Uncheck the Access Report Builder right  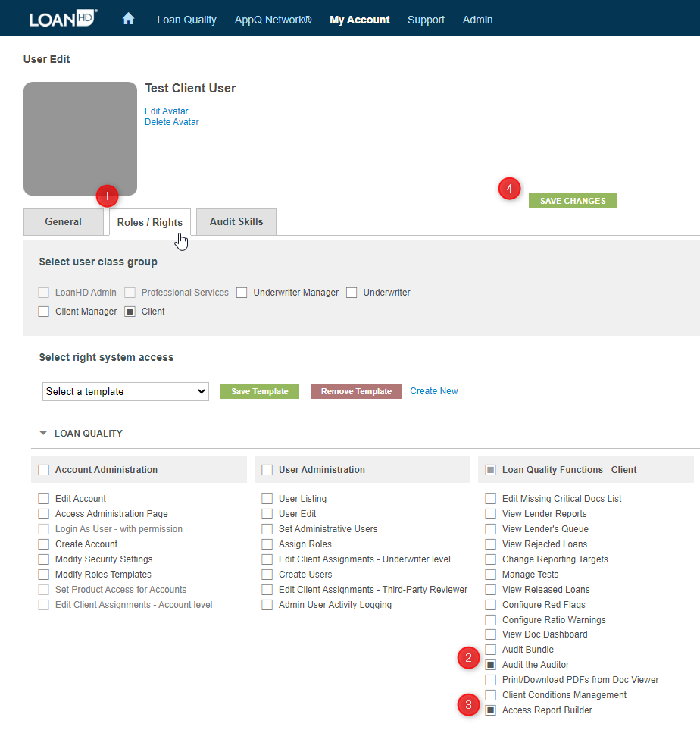(x=490, y=710)
